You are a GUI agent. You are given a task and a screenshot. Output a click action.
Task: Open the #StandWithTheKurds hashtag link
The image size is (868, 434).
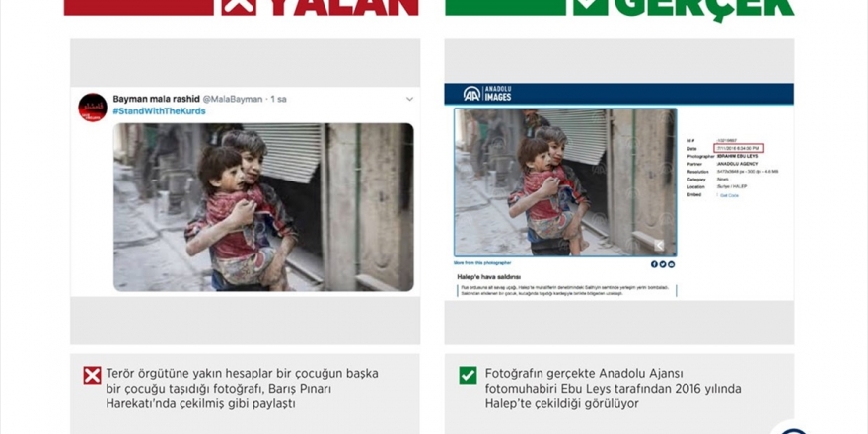point(160,111)
